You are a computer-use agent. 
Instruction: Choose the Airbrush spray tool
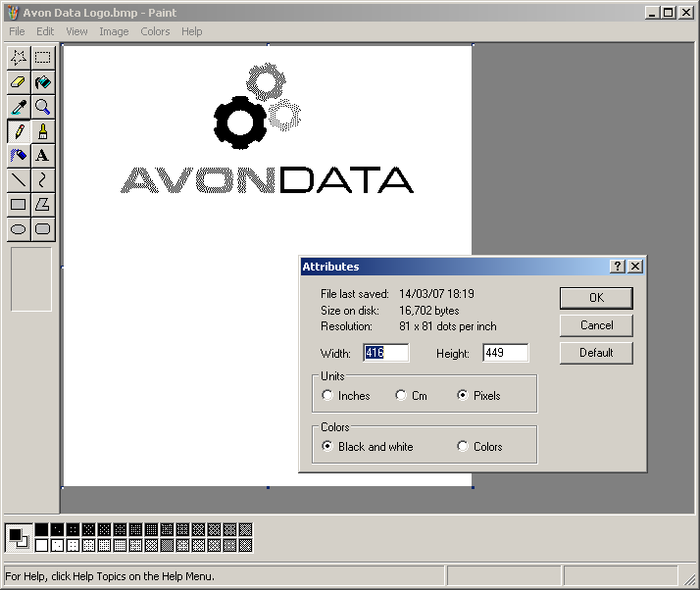[x=19, y=156]
